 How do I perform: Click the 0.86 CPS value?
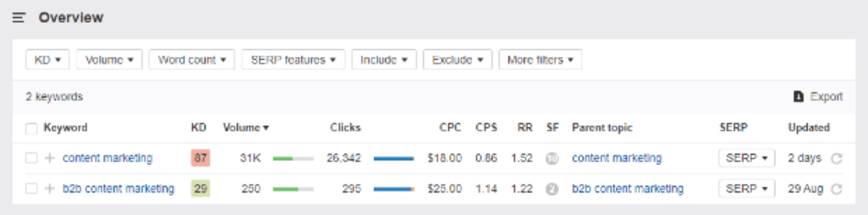coord(486,158)
